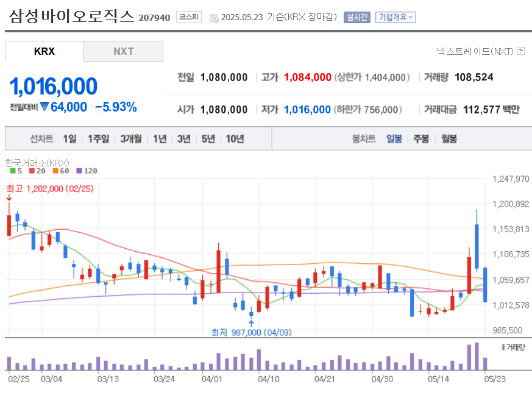This screenshot has width=532, height=395.
Task: Click the 실시간 real-time button
Action: 357,17
